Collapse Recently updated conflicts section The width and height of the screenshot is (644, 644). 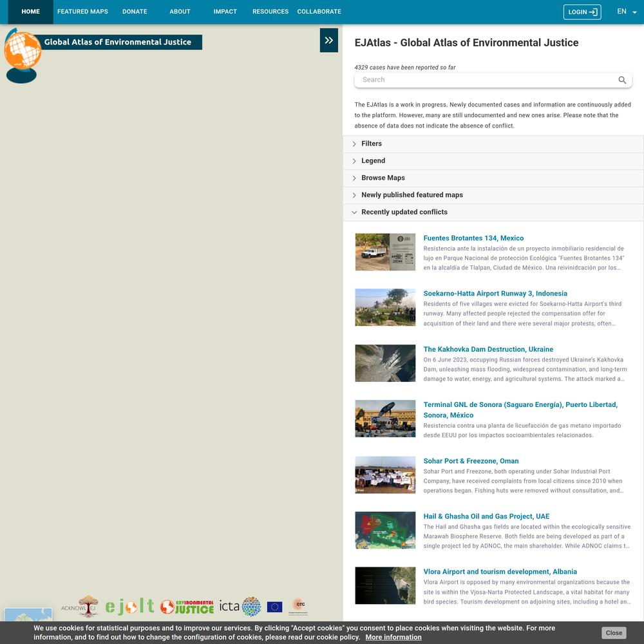493,213
